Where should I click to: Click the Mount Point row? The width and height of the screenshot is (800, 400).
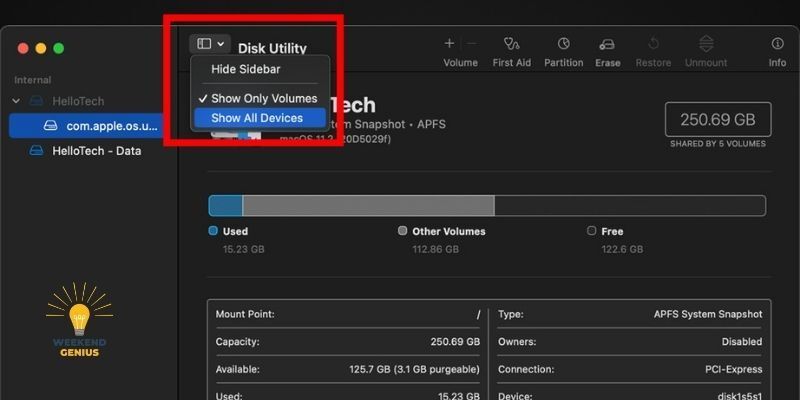click(x=348, y=314)
